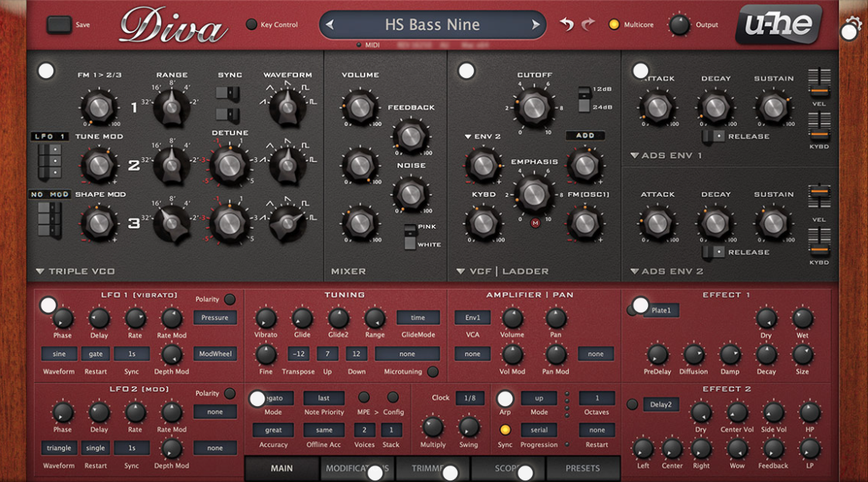Image resolution: width=868 pixels, height=482 pixels.
Task: Go to next preset with right arrow
Action: (535, 25)
